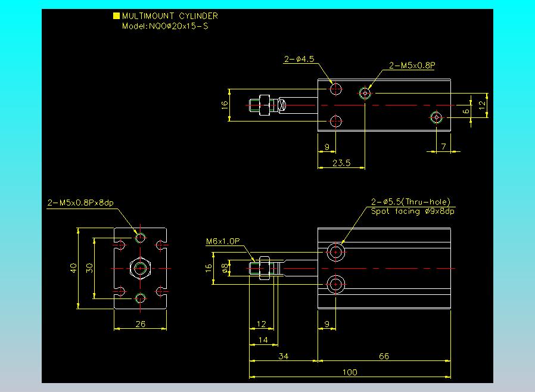
Task: Select the Spot facing ⌀9x8dp note
Action: coord(413,211)
